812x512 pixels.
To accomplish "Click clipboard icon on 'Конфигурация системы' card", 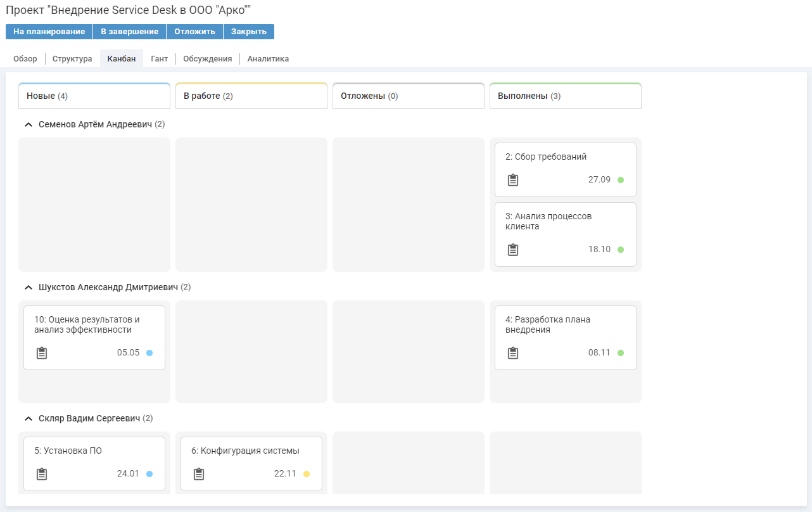I will point(199,474).
